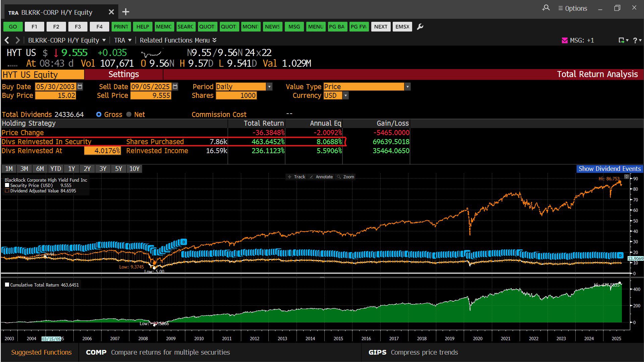Open the Settings tab

124,74
